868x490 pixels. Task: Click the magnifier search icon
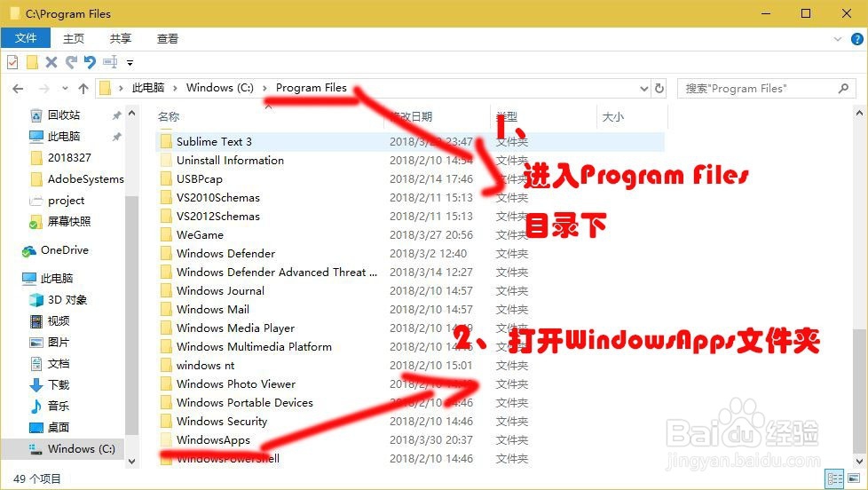click(x=843, y=89)
